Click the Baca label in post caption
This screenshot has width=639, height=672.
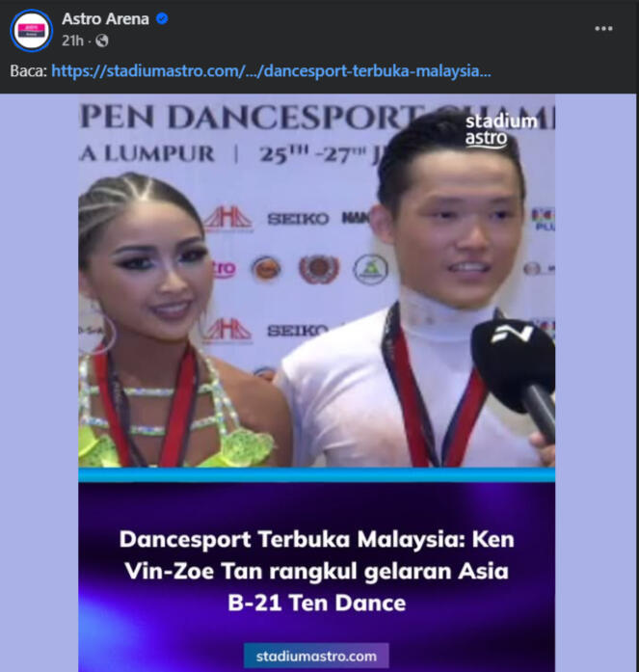[28, 70]
